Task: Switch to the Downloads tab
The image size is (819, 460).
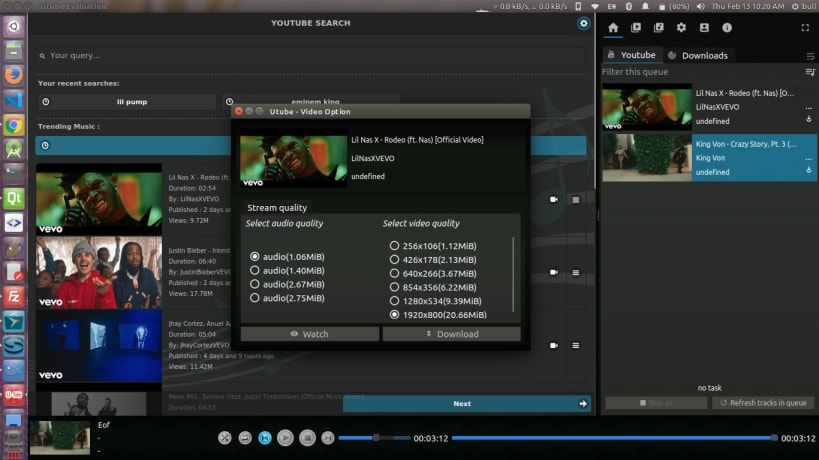Action: (x=698, y=55)
